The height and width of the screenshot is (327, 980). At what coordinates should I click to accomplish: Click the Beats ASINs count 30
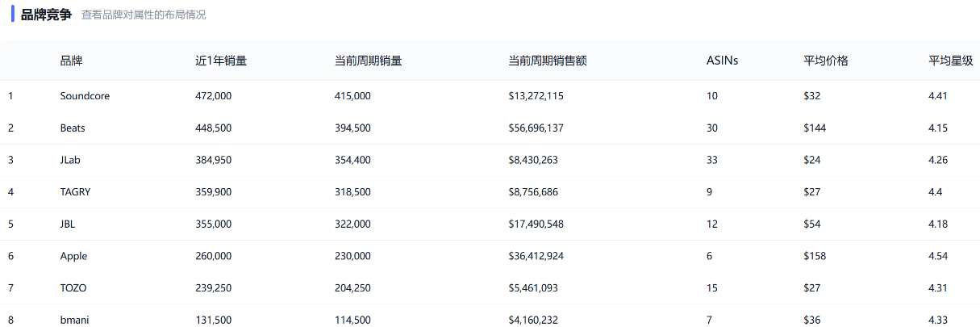pyautogui.click(x=712, y=128)
